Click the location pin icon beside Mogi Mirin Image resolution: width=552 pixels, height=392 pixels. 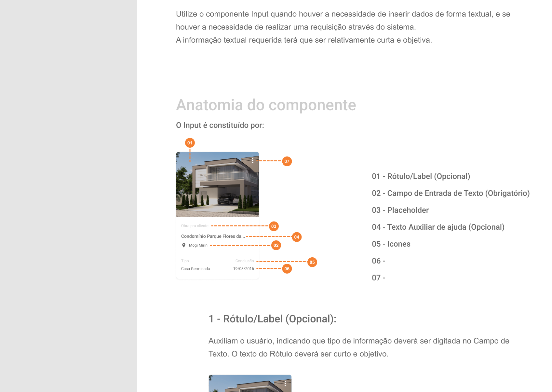tap(184, 245)
